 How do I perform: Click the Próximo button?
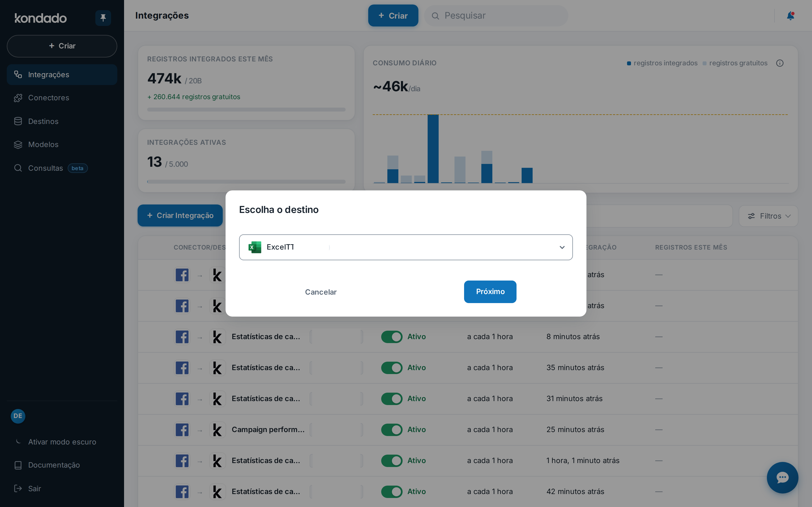coord(490,292)
